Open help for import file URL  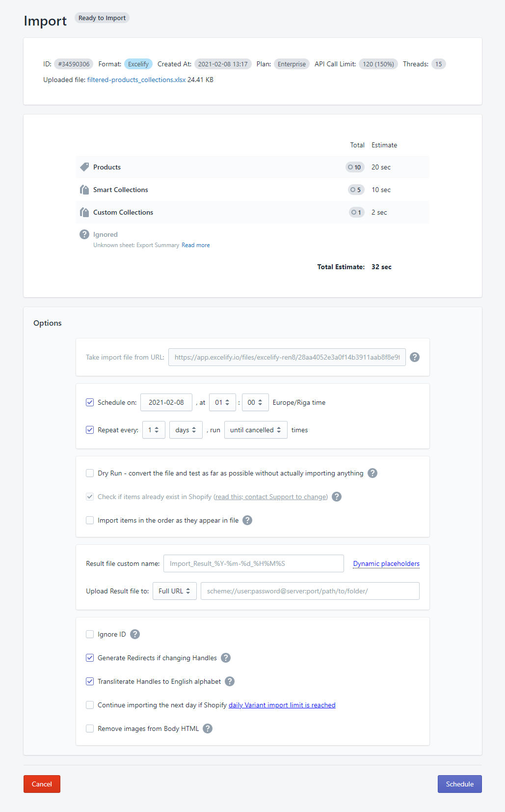click(x=415, y=357)
